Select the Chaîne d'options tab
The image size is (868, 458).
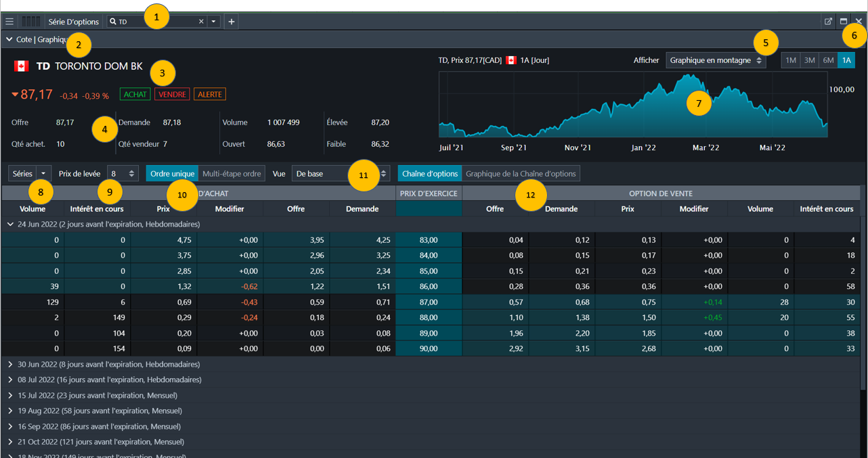point(430,174)
